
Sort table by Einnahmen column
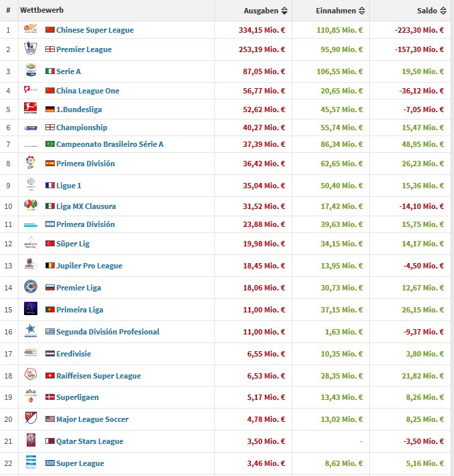340,11
